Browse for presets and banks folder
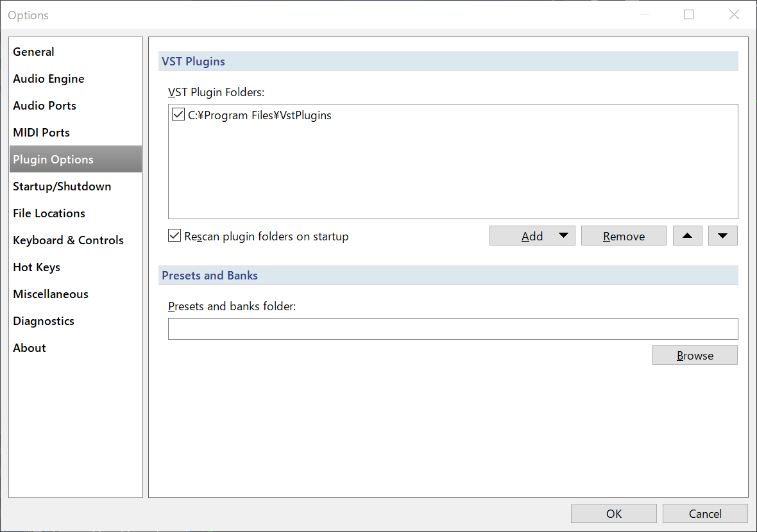This screenshot has height=532, width=757. (695, 355)
